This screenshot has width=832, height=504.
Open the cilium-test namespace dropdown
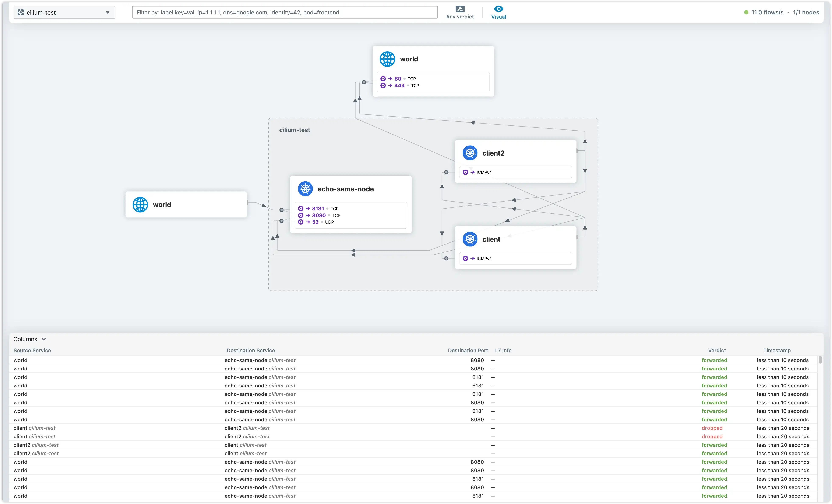(x=64, y=13)
